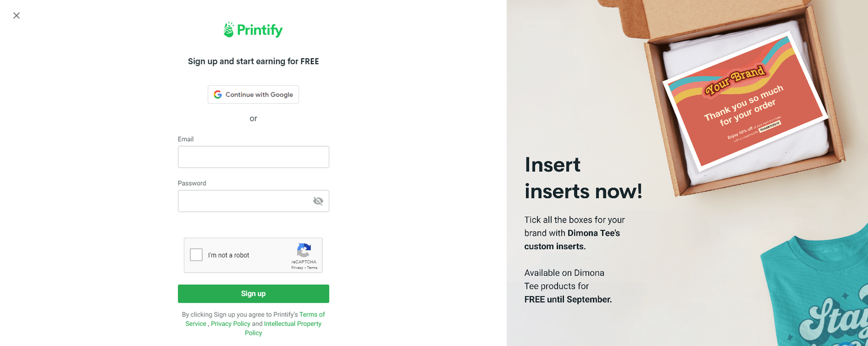This screenshot has width=868, height=346.
Task: Click the reCAPTCHA Terms link
Action: (x=311, y=267)
